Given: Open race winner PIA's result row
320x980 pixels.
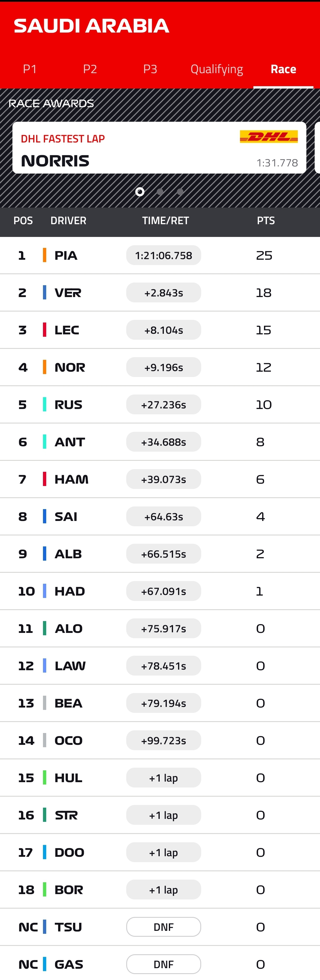Looking at the screenshot, I should pyautogui.click(x=160, y=256).
